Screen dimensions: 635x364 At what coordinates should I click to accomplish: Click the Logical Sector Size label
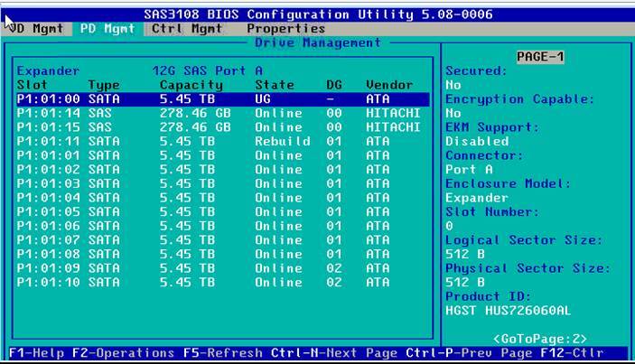point(524,240)
